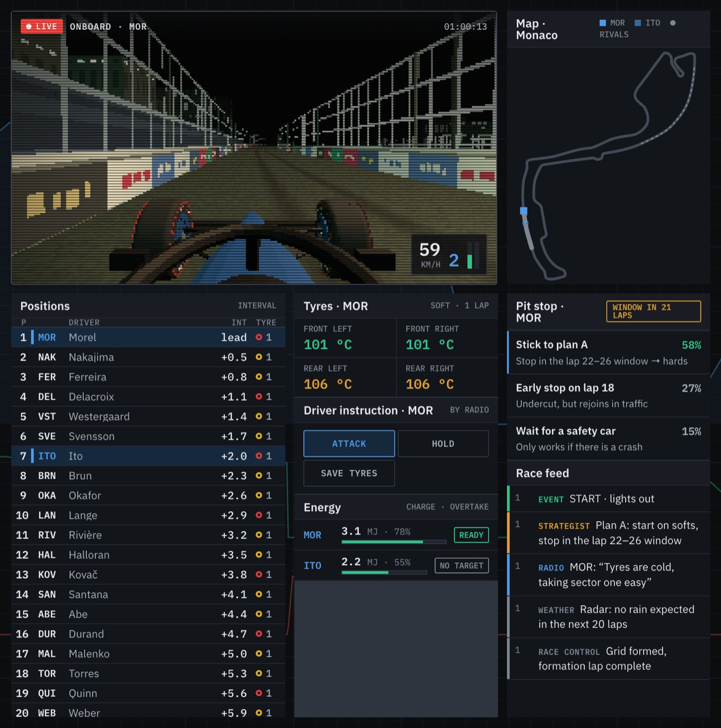Click the 'WINDOW IN 21 LAPS' pit badge
The image size is (721, 728).
(653, 311)
